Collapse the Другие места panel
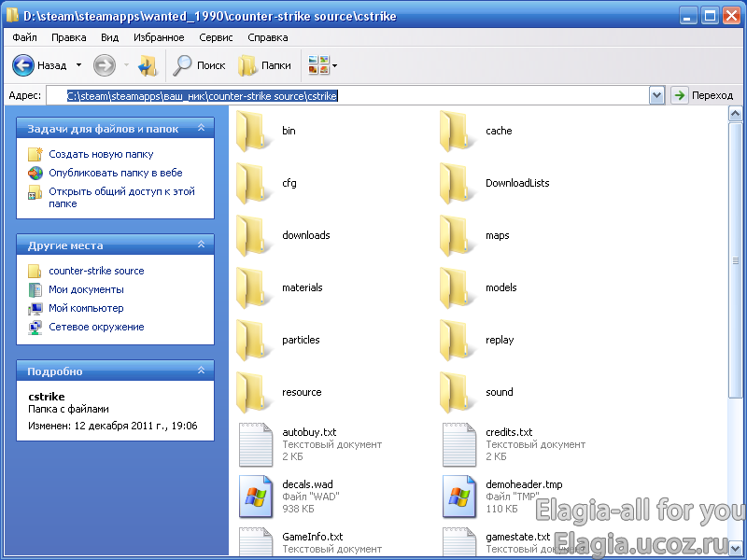Viewport: 747px width, 560px height. (x=201, y=245)
